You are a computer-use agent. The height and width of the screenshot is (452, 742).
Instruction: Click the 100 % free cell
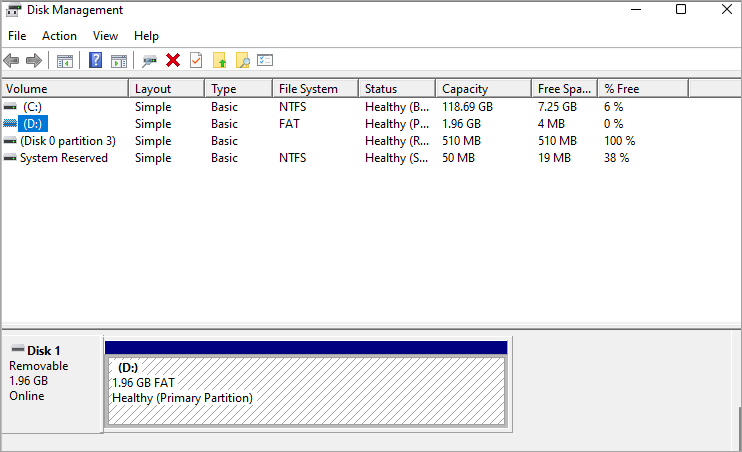click(619, 141)
